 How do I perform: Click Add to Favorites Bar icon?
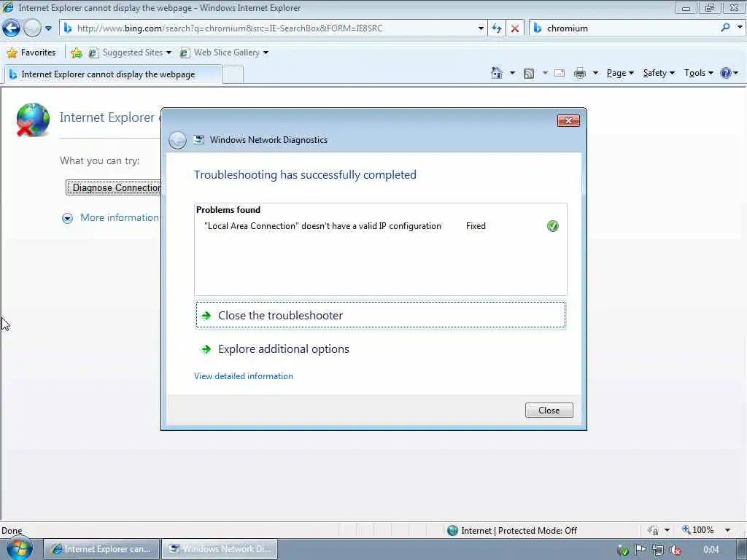point(76,52)
